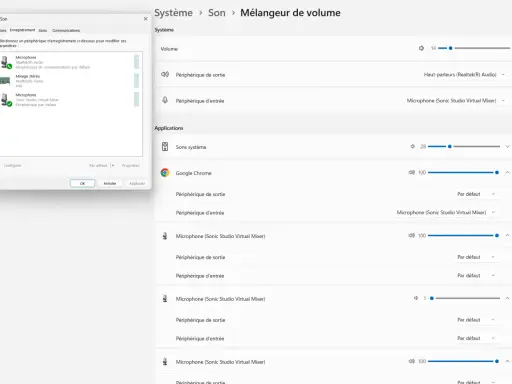Image resolution: width=512 pixels, height=384 pixels.
Task: Click Annuler in the Son dialog
Action: (110, 183)
